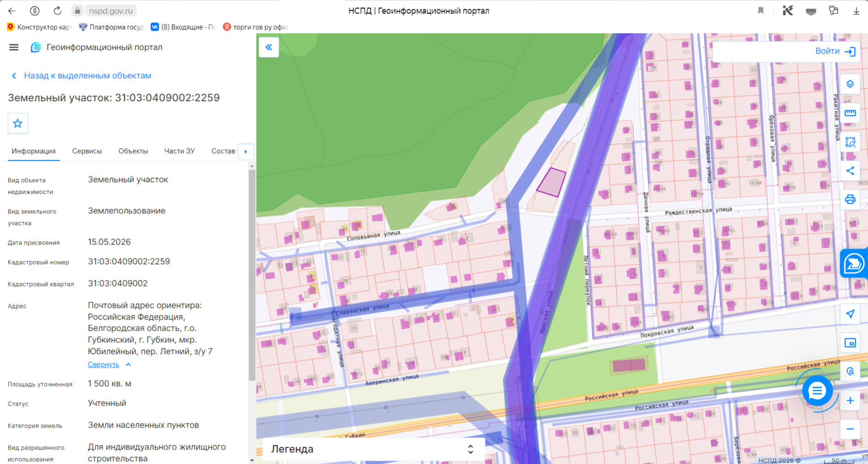Image resolution: width=868 pixels, height=464 pixels.
Task: Collapse address via Свернуть link
Action: pyautogui.click(x=103, y=364)
